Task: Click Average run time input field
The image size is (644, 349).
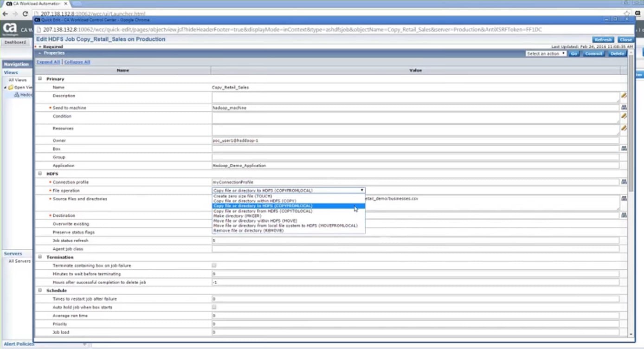Action: [416, 316]
